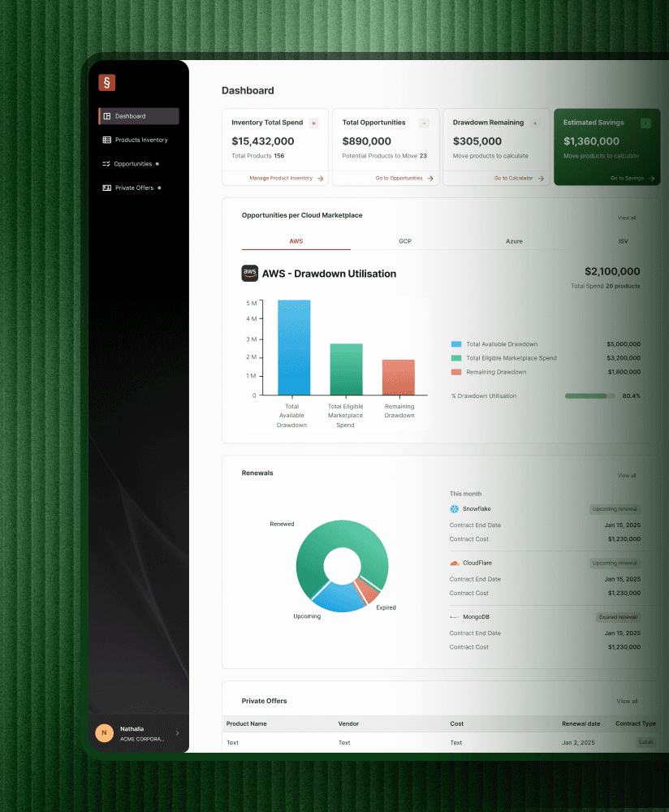Click the MongoDB vendor icon in Renewals
This screenshot has height=812, width=669.
(453, 616)
